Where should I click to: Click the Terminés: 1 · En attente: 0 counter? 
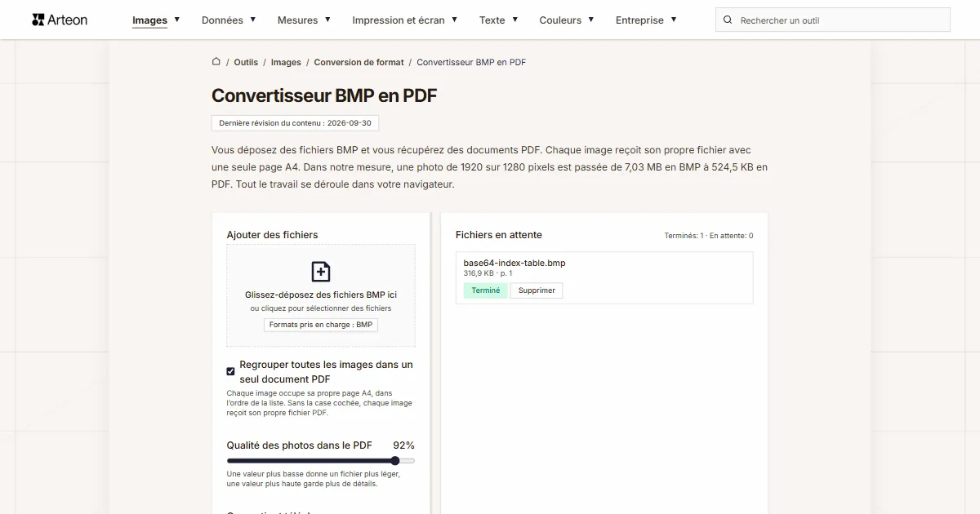click(709, 236)
